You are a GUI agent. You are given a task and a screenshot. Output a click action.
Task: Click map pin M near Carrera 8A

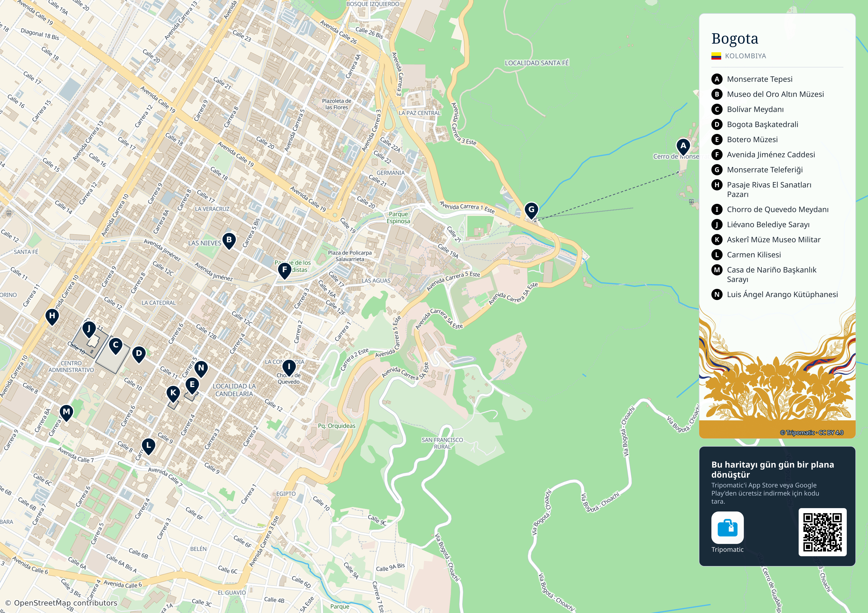click(x=66, y=413)
